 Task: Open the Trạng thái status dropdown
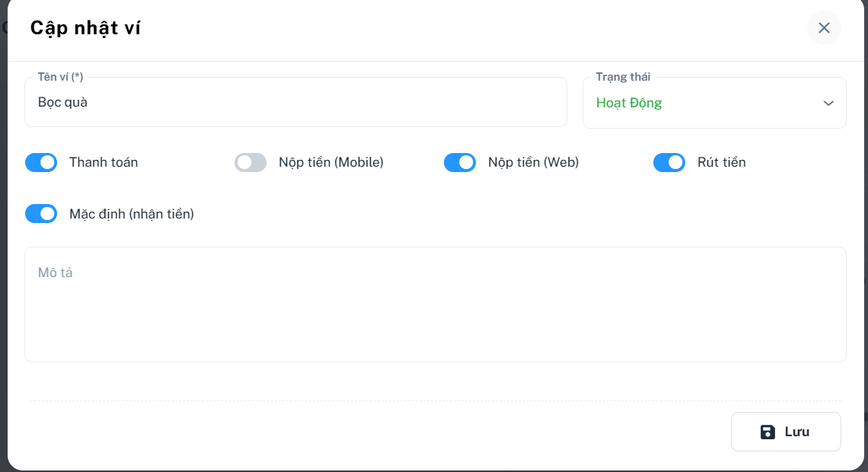tap(713, 103)
